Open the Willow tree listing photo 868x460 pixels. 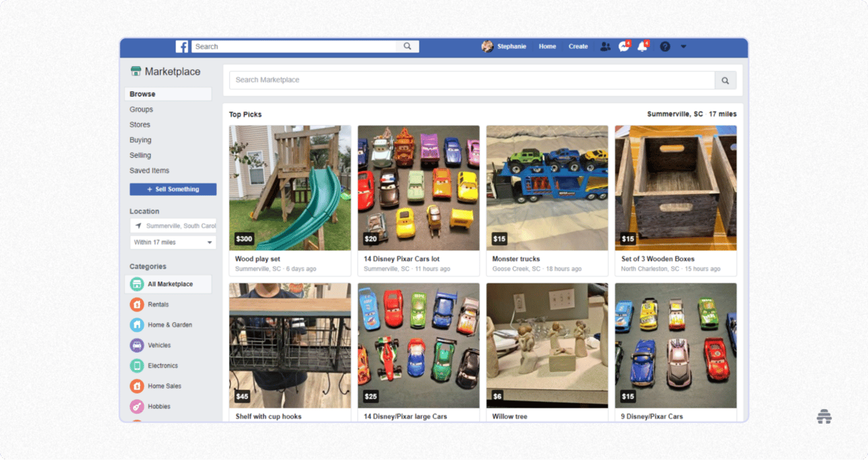pyautogui.click(x=548, y=345)
